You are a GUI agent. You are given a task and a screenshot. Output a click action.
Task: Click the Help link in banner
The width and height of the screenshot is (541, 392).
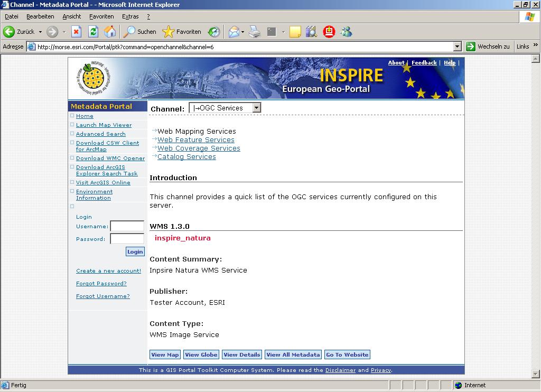(x=450, y=62)
